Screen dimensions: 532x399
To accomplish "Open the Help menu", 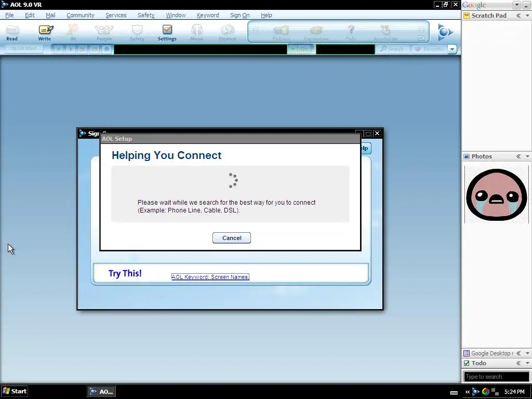I will pyautogui.click(x=267, y=15).
